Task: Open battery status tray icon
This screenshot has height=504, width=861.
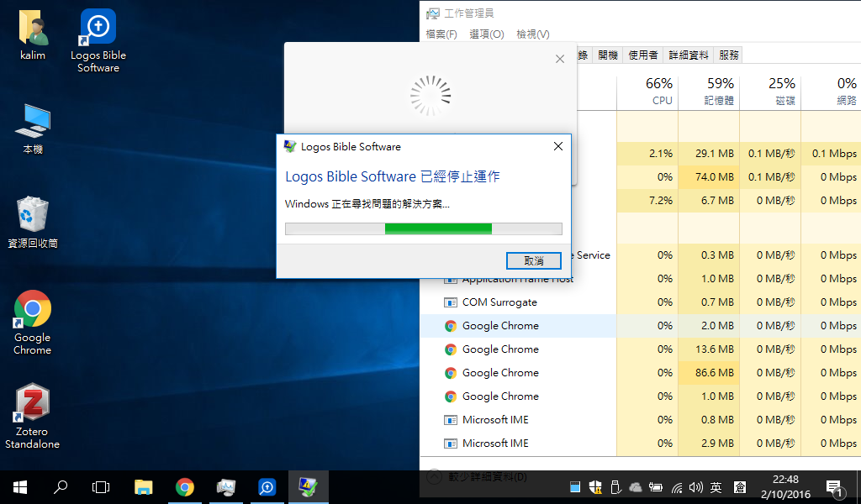Action: tap(656, 487)
